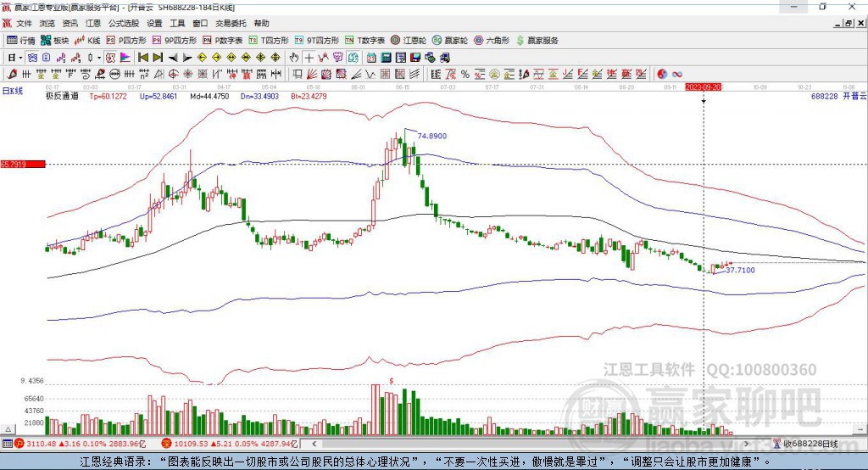This screenshot has width=868, height=470.
Task: Click the triangle expander at chart bottom-left
Action: (8, 429)
